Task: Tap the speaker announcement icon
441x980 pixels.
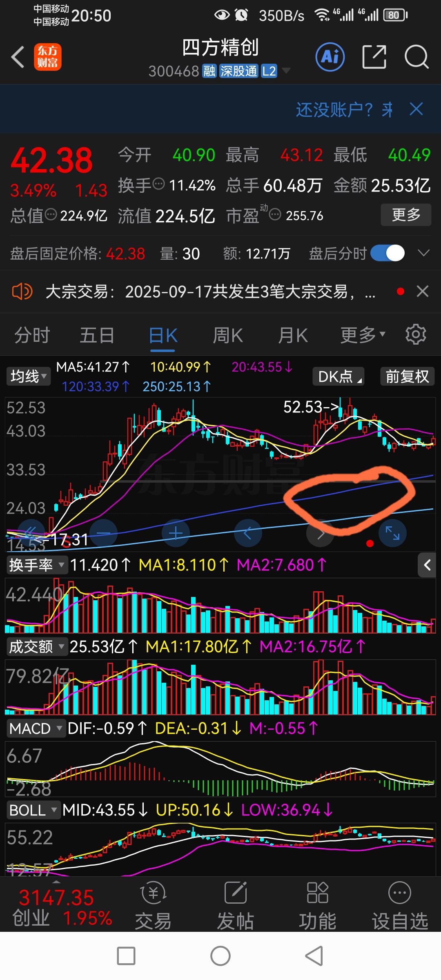Action: [x=22, y=292]
